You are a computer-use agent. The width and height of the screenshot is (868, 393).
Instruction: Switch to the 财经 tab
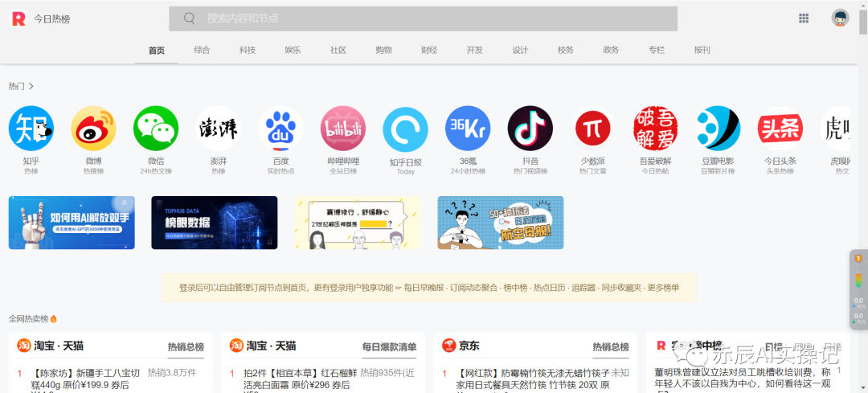(x=429, y=50)
